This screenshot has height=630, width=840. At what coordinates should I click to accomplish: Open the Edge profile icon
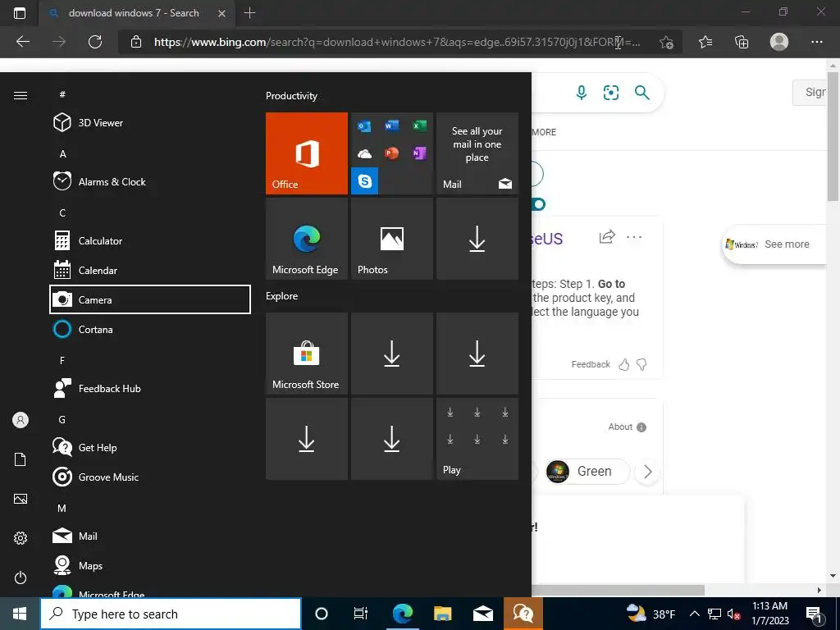tap(779, 42)
